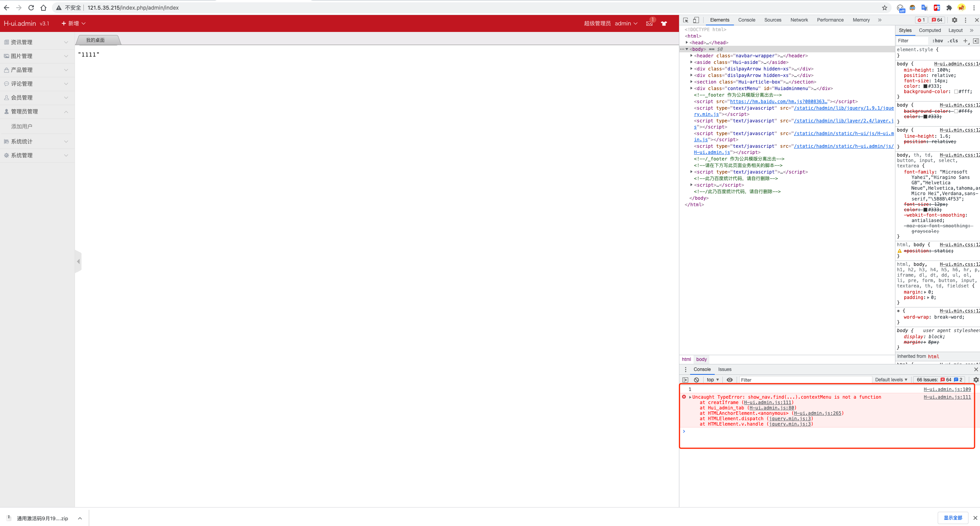Image resolution: width=980 pixels, height=526 pixels.
Task: Click the Sources panel icon in DevTools
Action: pos(772,20)
